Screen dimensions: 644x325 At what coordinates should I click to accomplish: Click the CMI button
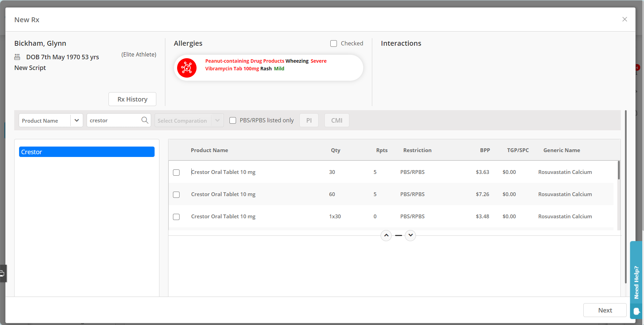click(x=337, y=120)
